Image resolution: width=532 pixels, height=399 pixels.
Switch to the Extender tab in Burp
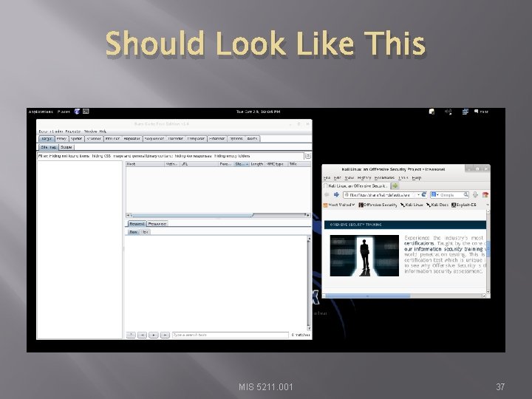216,139
